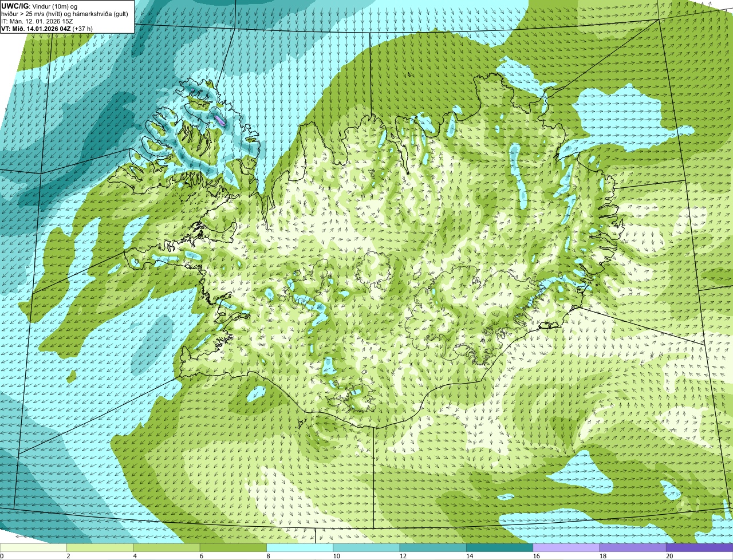Click the 4–6 m/s green legend swatch

(167, 548)
